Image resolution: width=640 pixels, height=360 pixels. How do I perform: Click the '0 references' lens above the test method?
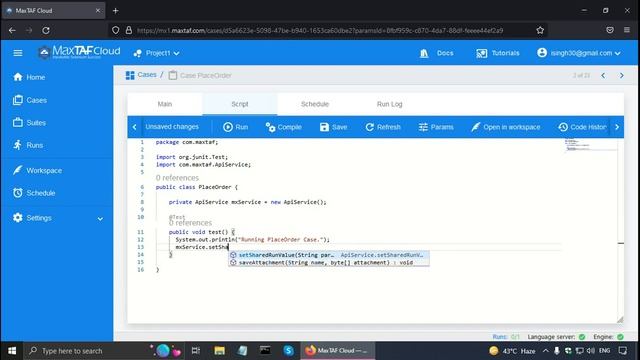pyautogui.click(x=190, y=223)
